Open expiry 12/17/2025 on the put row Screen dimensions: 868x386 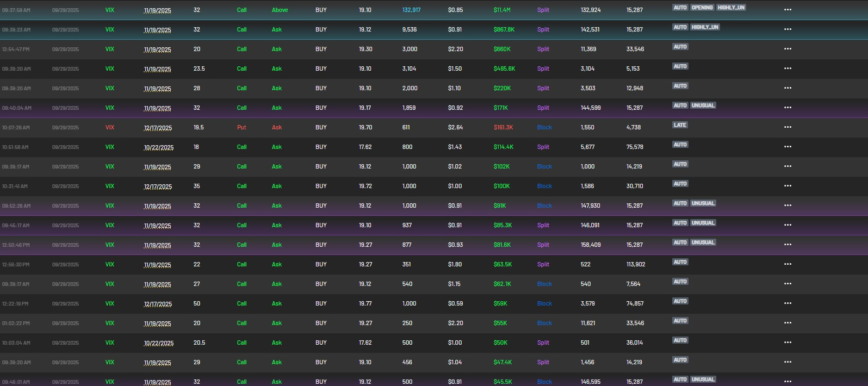158,128
